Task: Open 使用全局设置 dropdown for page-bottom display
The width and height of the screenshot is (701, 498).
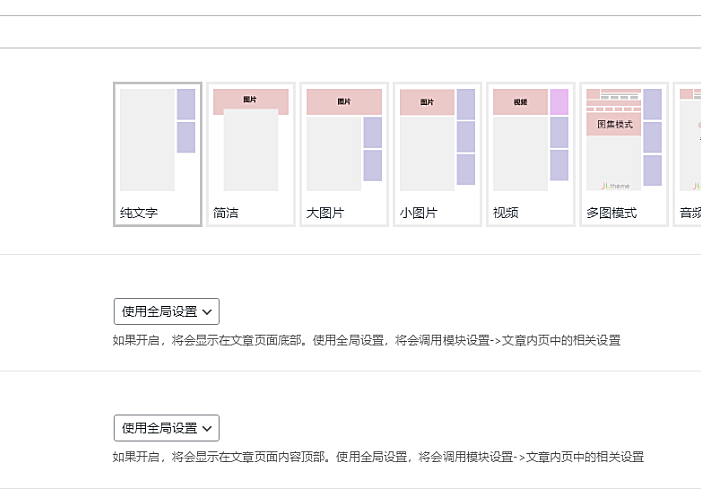Action: tap(166, 312)
